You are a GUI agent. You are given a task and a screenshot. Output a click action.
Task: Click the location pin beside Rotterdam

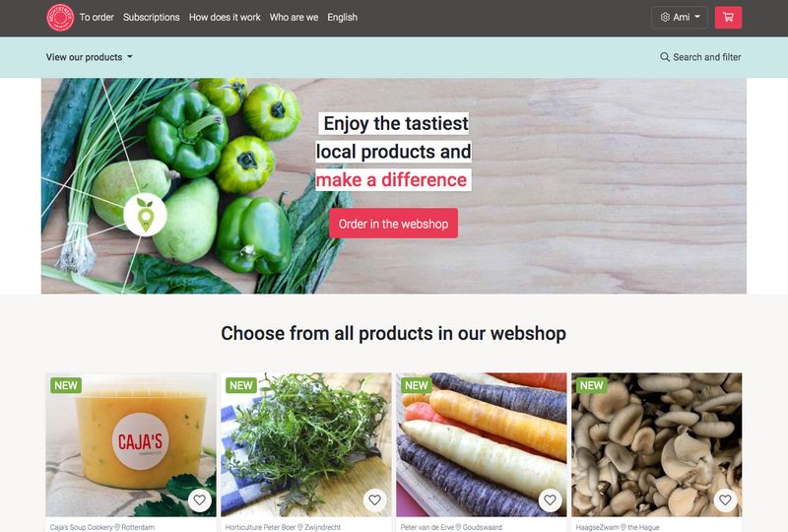pyautogui.click(x=117, y=527)
